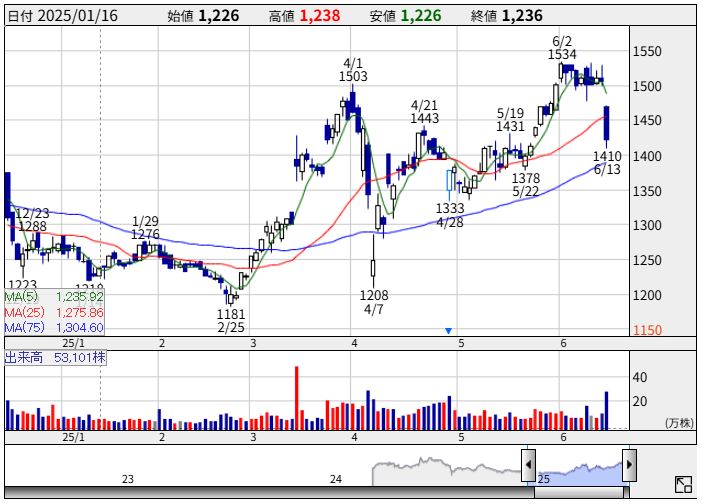Click the 5/19 1431 price label
This screenshot has width=702, height=504.
pos(510,120)
